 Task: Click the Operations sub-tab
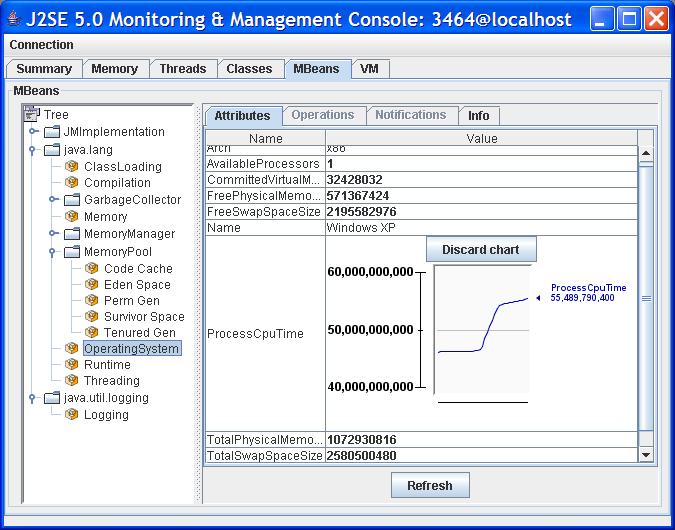tap(323, 115)
